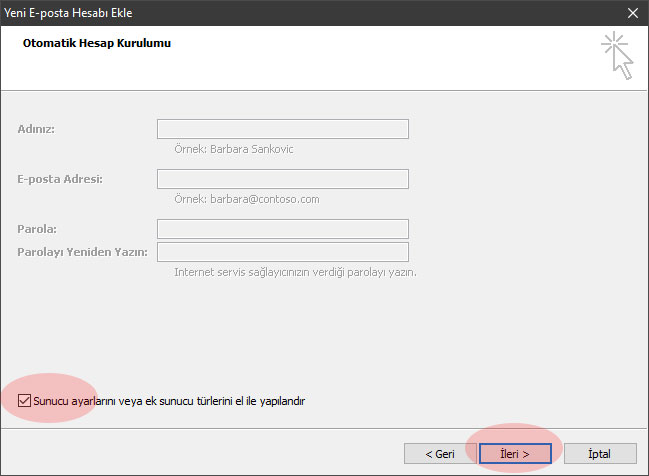649x476 pixels.
Task: Click the Parola input field
Action: click(x=283, y=229)
